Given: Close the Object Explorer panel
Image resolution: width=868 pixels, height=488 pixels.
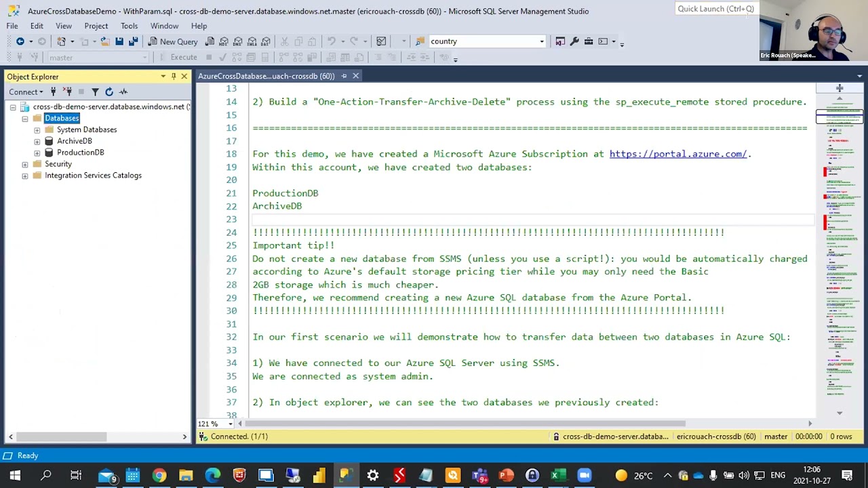Looking at the screenshot, I should pyautogui.click(x=184, y=77).
